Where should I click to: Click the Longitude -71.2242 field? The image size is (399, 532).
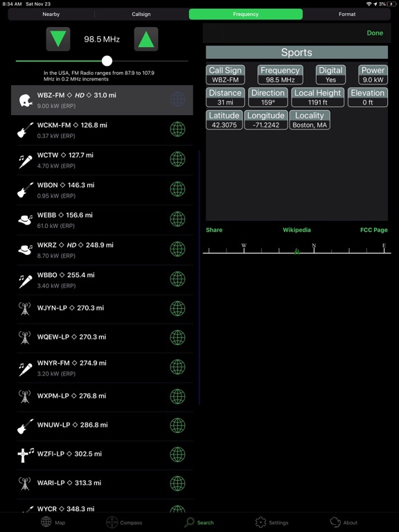click(266, 120)
